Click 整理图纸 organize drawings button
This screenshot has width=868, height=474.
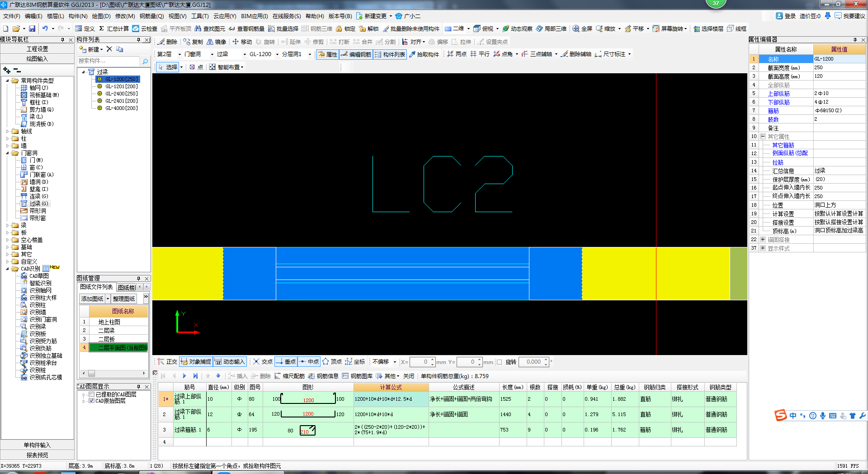coord(124,299)
